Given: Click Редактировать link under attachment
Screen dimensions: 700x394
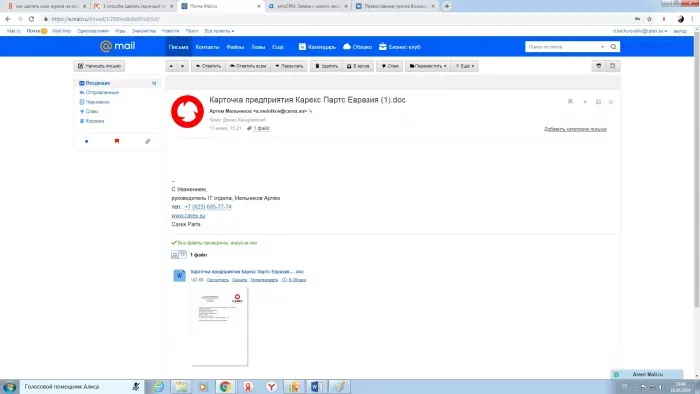Looking at the screenshot, I should pos(264,280).
